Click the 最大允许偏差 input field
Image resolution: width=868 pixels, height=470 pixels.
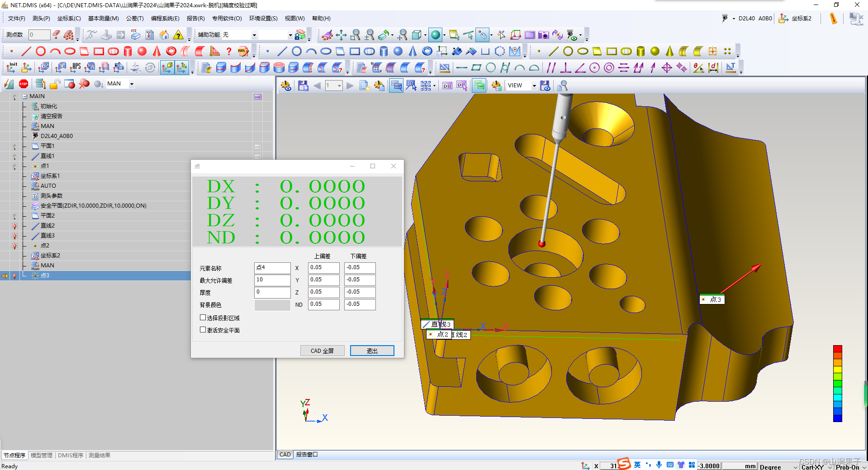click(272, 280)
